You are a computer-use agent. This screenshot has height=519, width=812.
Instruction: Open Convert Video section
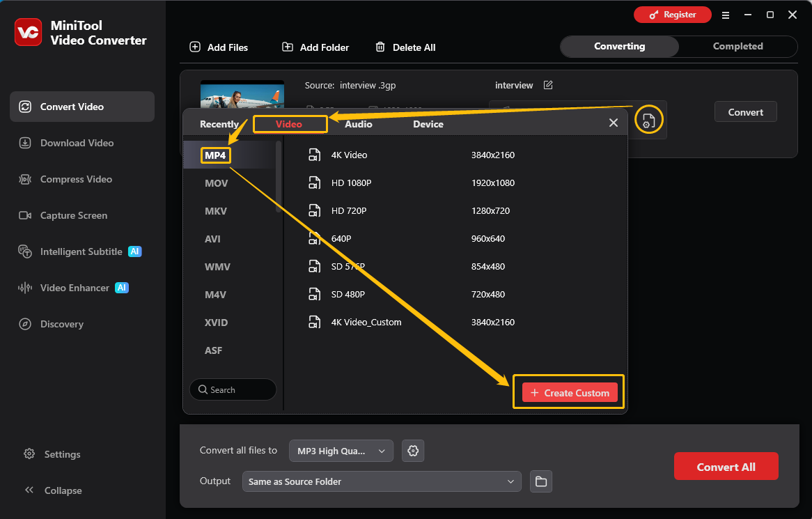pyautogui.click(x=81, y=107)
